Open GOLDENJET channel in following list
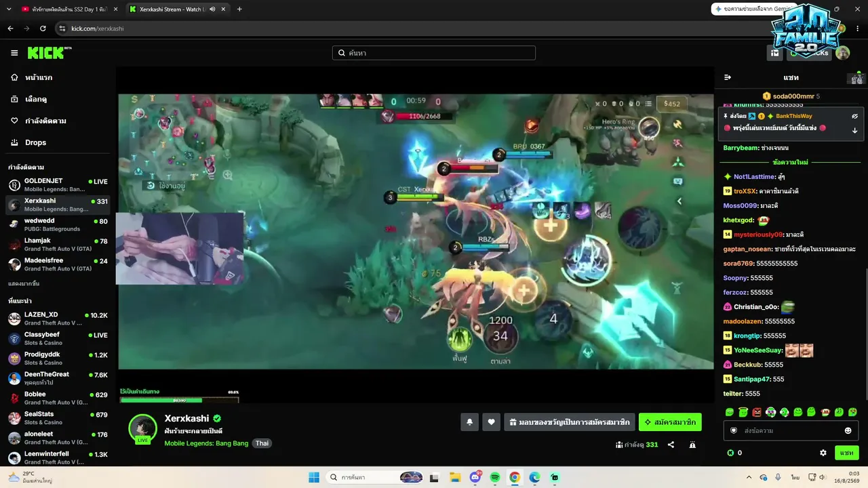This screenshot has height=488, width=868. 58,185
